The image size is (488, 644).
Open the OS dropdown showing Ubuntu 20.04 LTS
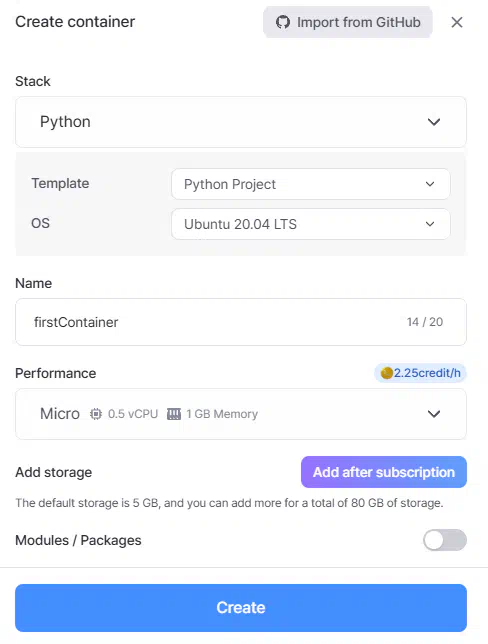(x=311, y=224)
